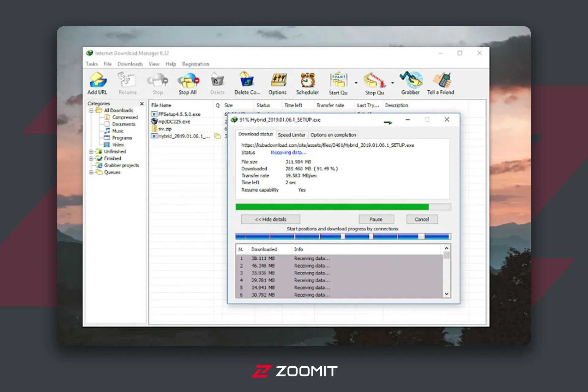Click the siv.zip archive icon

tap(154, 129)
